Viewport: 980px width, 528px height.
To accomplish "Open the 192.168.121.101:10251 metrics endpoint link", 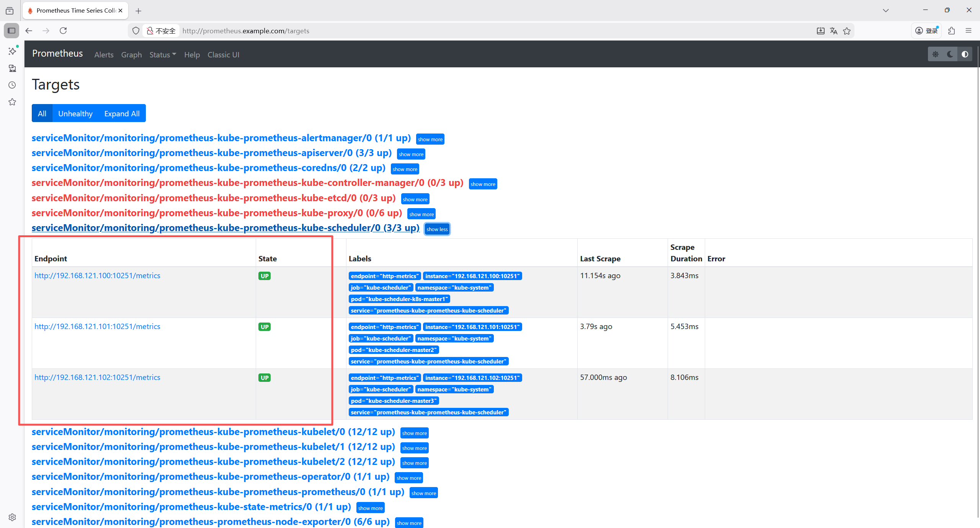I will (97, 326).
